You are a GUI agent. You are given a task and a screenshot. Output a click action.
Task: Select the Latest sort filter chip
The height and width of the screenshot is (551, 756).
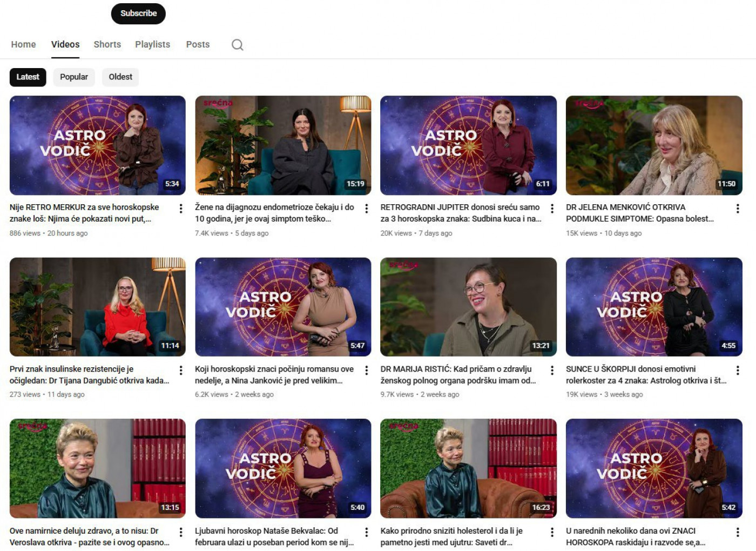tap(28, 77)
